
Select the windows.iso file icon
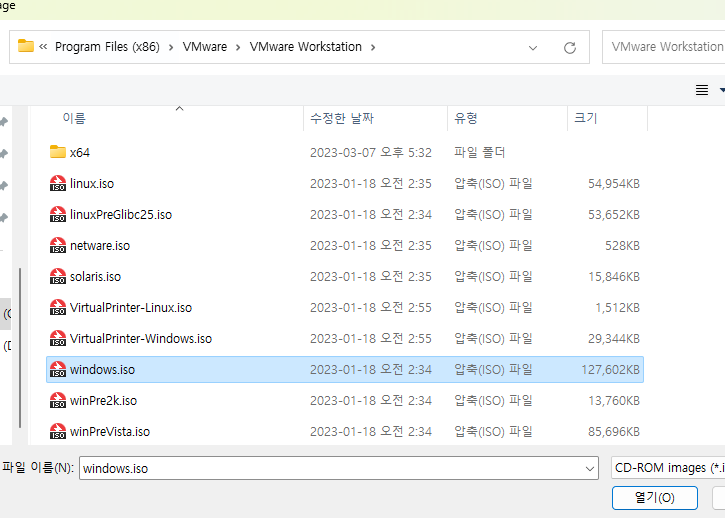point(58,369)
